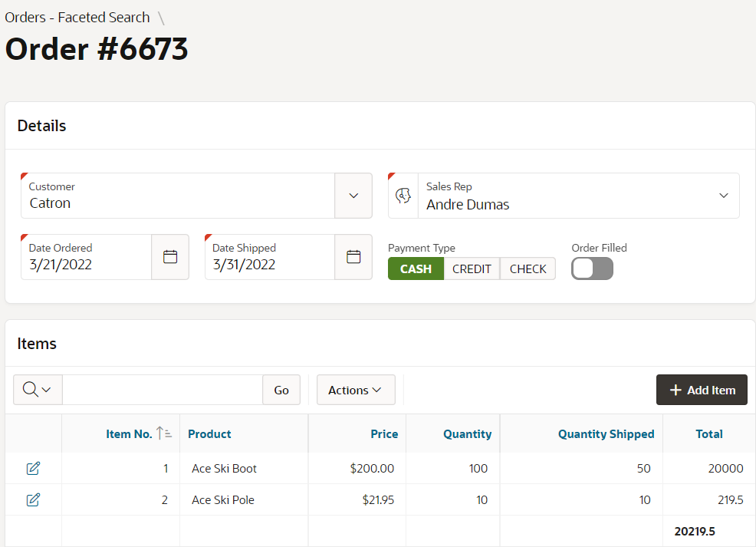Expand the Customer dropdown
Screen dimensions: 756x547
click(x=353, y=196)
